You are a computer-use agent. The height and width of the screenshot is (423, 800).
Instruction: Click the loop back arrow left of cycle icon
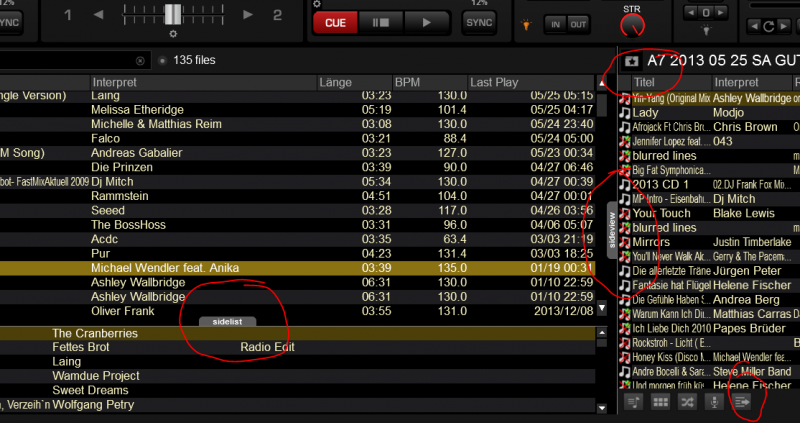[x=754, y=26]
